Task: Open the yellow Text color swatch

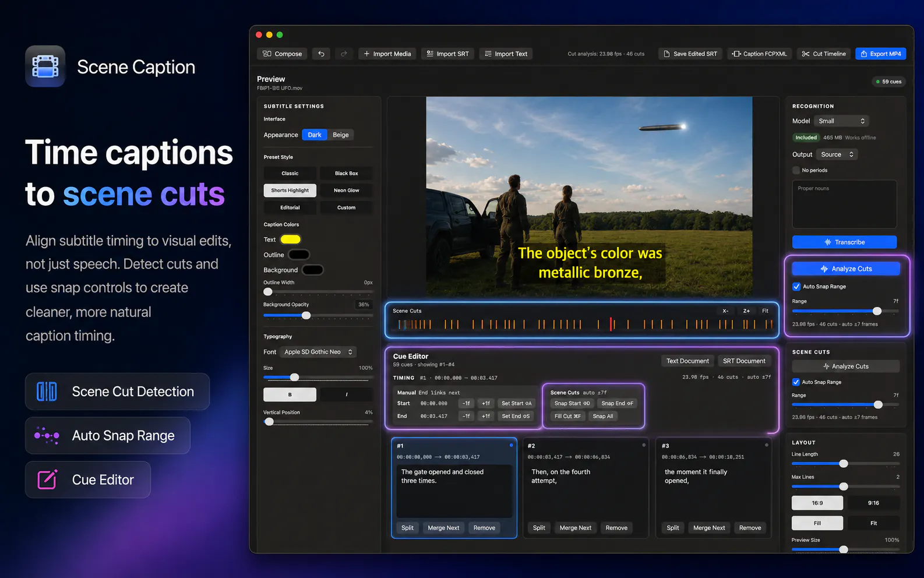Action: (291, 239)
